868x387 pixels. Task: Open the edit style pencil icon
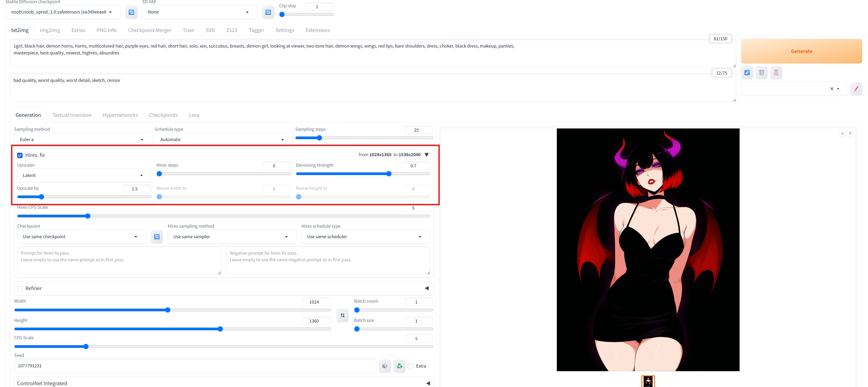pyautogui.click(x=856, y=89)
